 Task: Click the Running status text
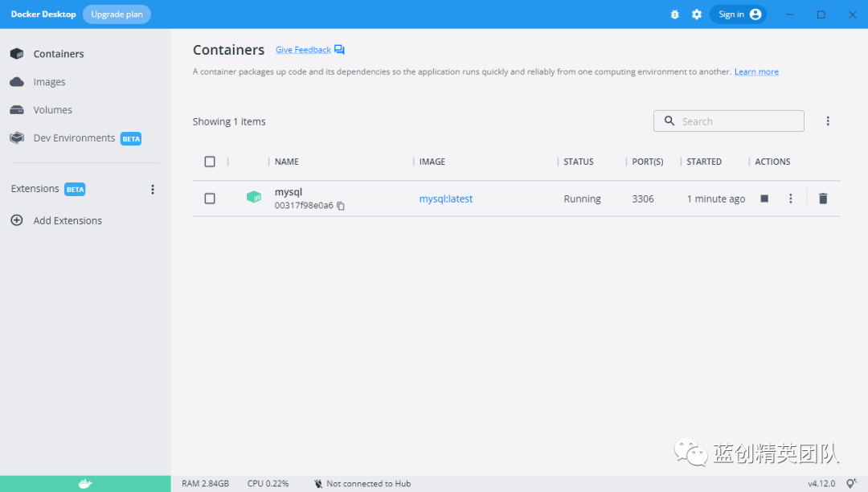click(582, 199)
